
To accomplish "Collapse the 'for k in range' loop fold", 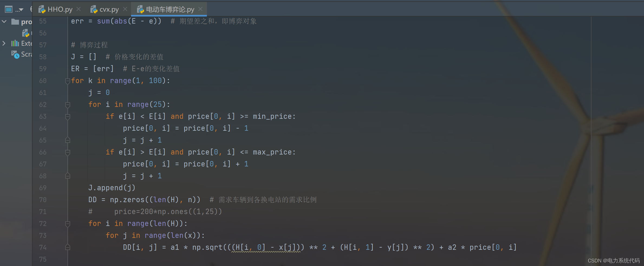I will tap(68, 81).
